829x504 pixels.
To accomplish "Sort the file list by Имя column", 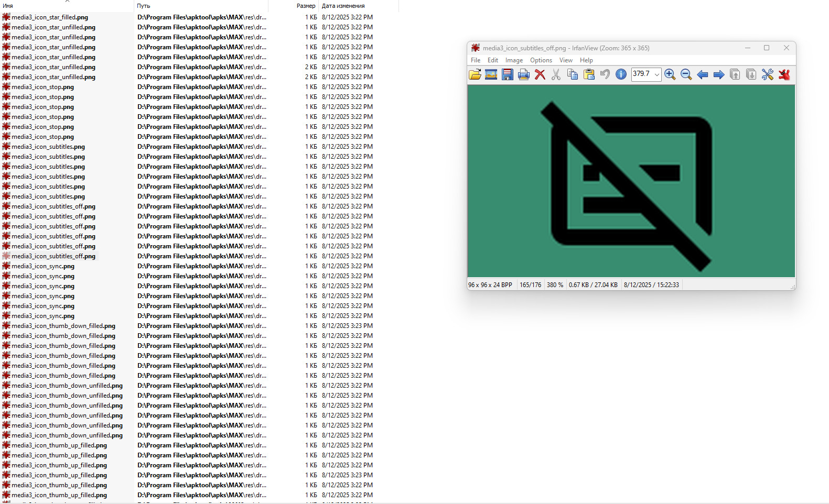I will click(67, 6).
